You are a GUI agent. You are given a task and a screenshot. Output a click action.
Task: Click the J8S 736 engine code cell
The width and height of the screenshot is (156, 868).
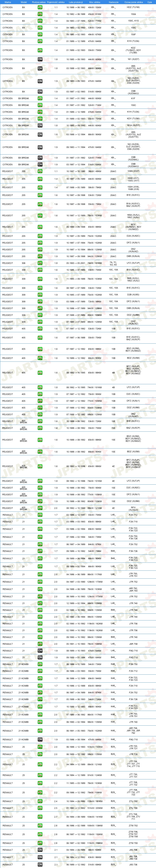(x=133, y=865)
